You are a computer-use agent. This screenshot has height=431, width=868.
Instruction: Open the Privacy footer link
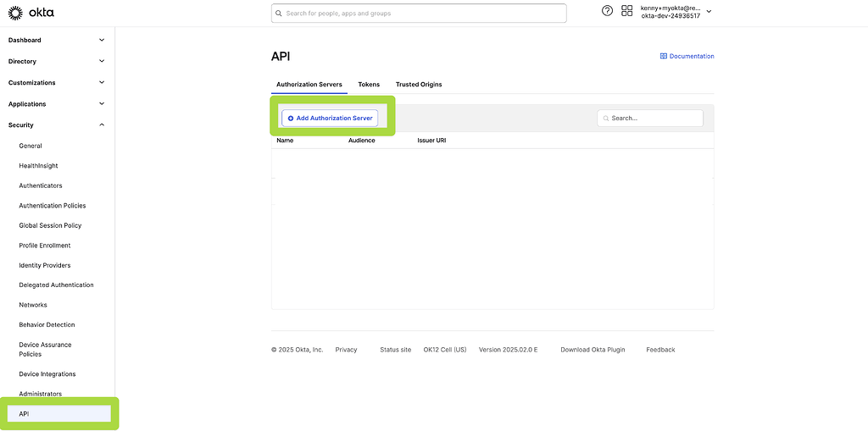pyautogui.click(x=346, y=350)
